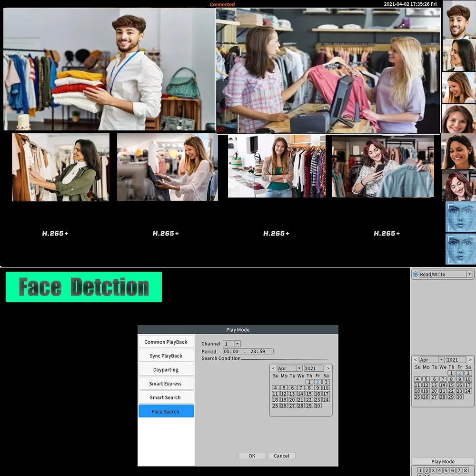Toggle the Read/Write radio button
Viewport: 476px width, 476px height.
tap(416, 274)
